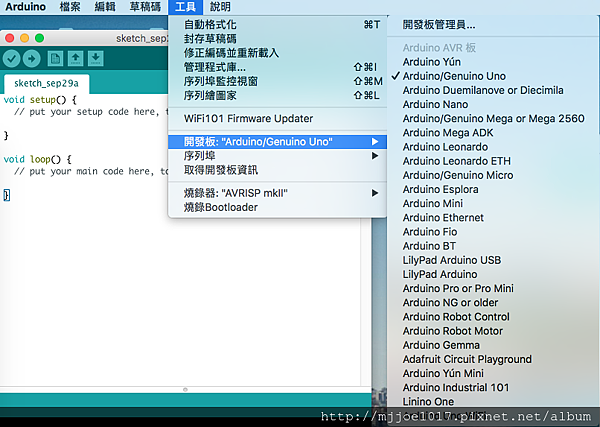Open the 檔案 menu
This screenshot has height=427, width=600.
(x=70, y=7)
